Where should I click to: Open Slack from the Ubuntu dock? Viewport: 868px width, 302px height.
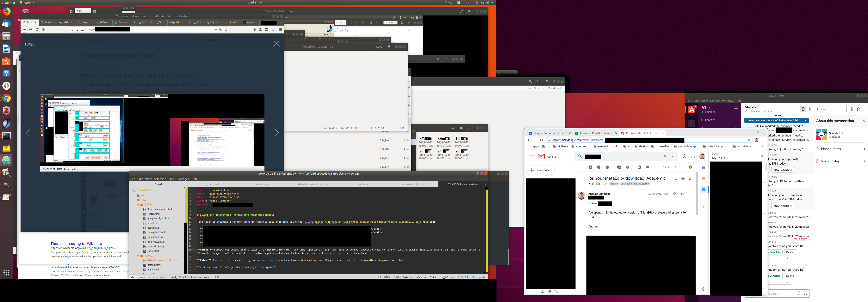(6, 86)
